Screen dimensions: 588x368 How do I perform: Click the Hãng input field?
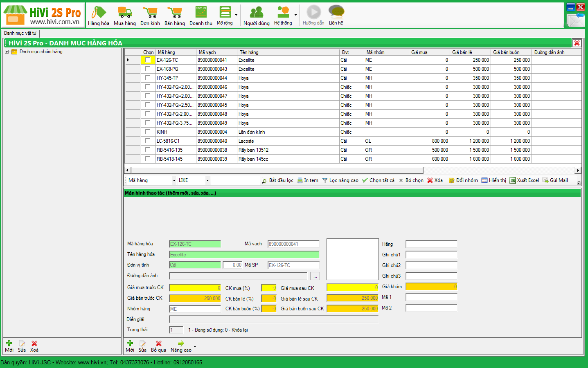431,244
